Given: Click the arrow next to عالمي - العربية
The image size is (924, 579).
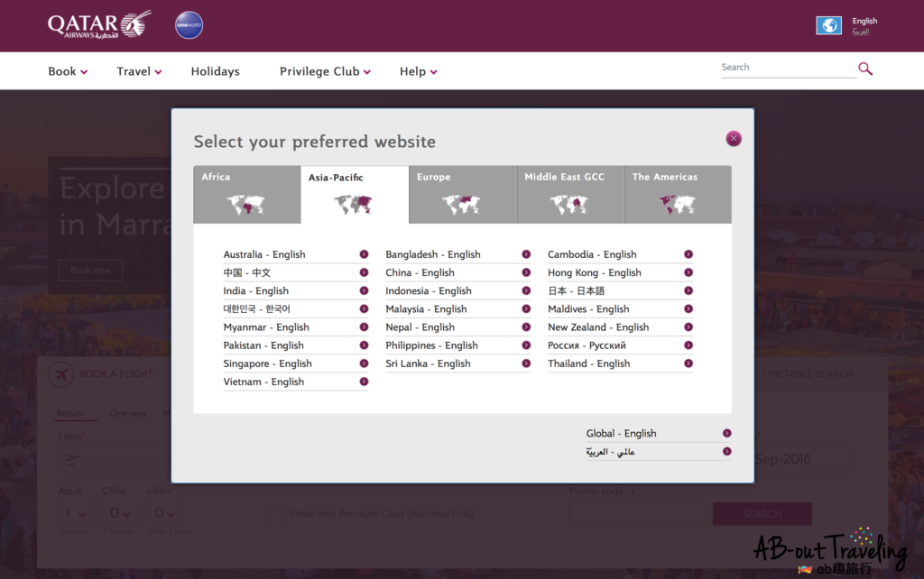Looking at the screenshot, I should pyautogui.click(x=727, y=452).
